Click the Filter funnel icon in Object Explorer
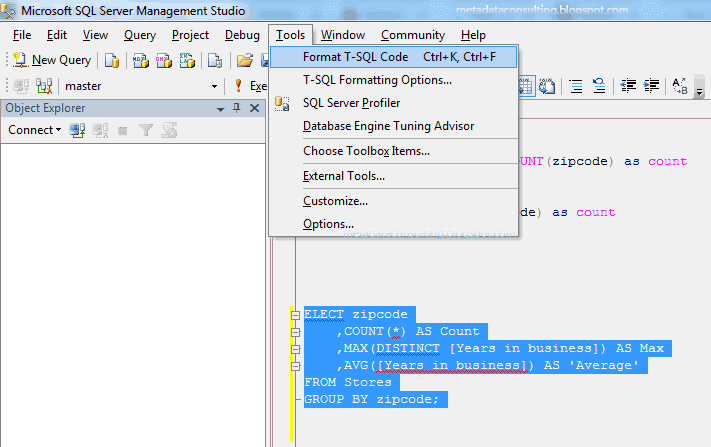Screen dimensions: 711x447 [146, 131]
